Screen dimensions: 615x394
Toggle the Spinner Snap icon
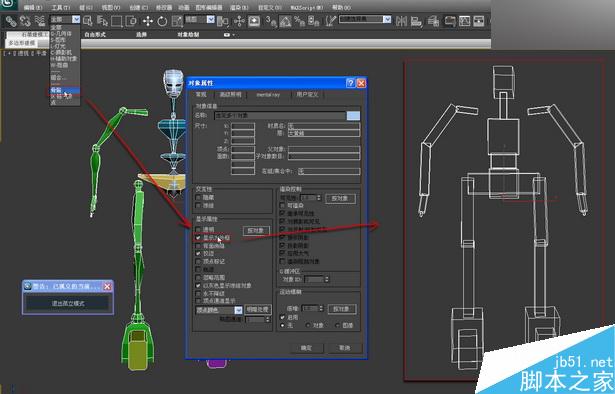click(313, 21)
